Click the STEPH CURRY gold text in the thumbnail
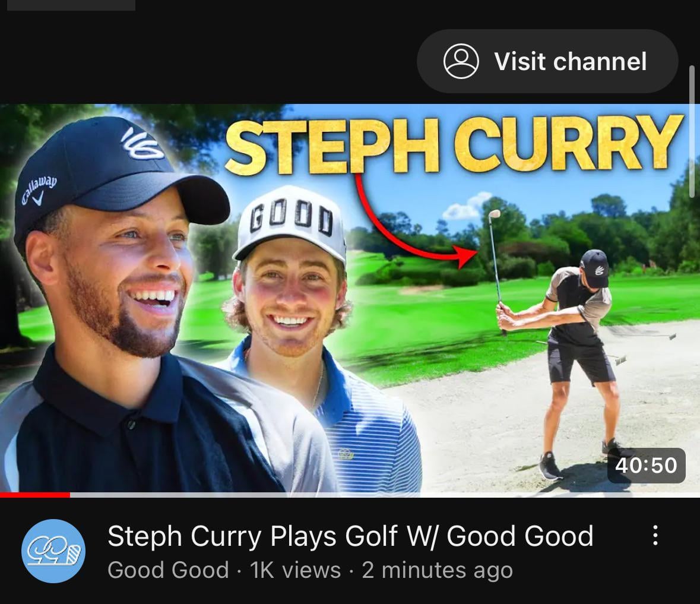Viewport: 700px width, 604px height. 454,145
